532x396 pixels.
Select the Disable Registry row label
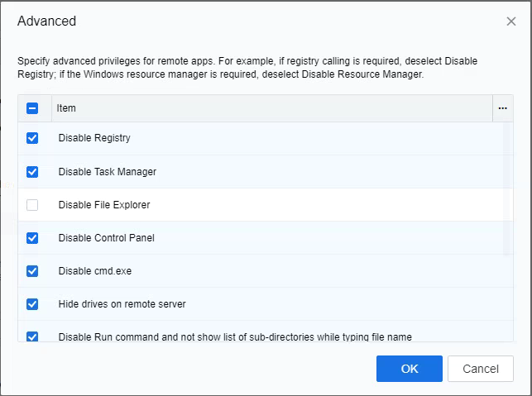(x=94, y=138)
